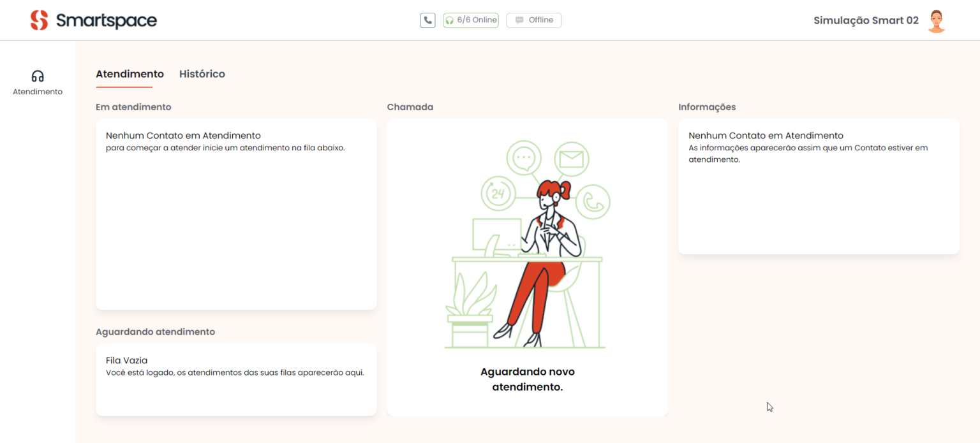
Task: Toggle phone availability from the header
Action: [427, 20]
